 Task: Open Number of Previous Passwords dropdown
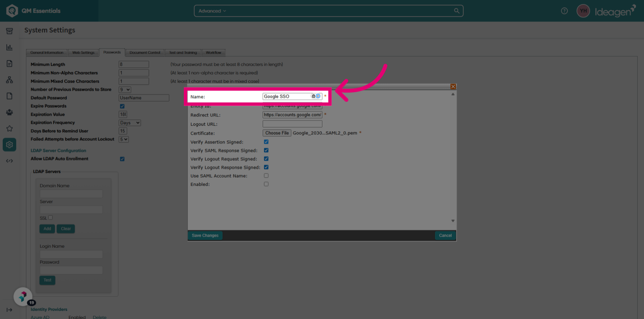click(x=125, y=90)
